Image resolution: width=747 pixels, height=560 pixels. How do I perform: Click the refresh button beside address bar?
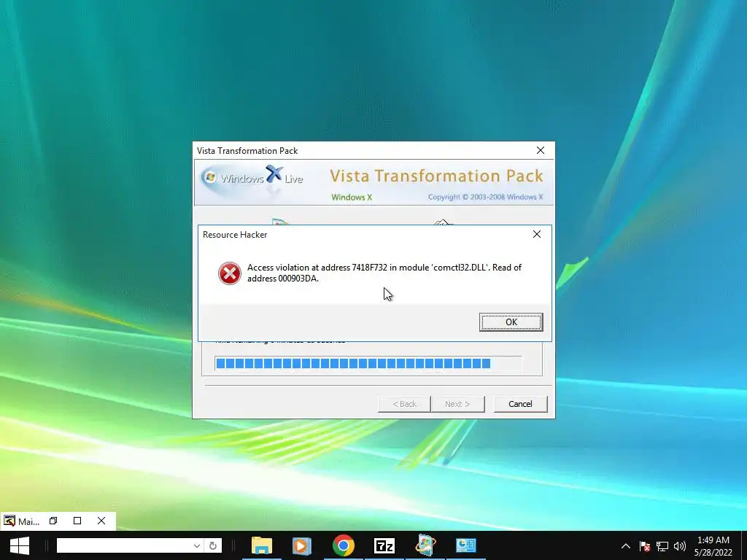coord(213,545)
